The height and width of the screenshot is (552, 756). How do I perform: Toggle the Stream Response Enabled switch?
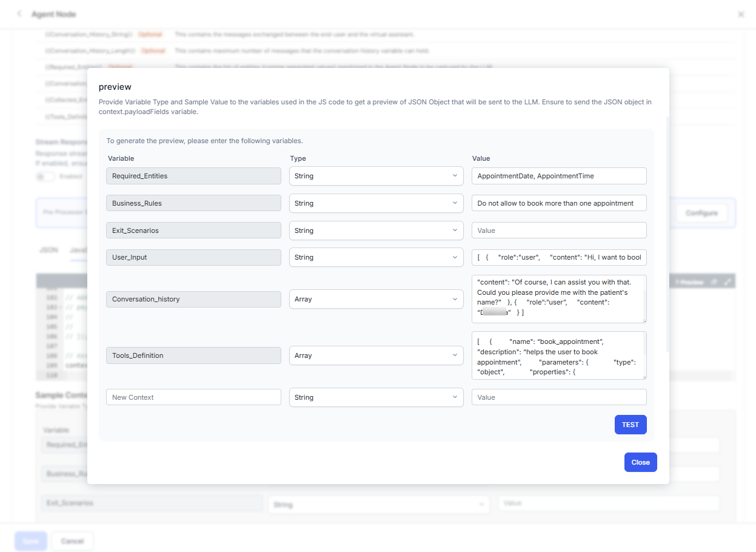tap(45, 177)
